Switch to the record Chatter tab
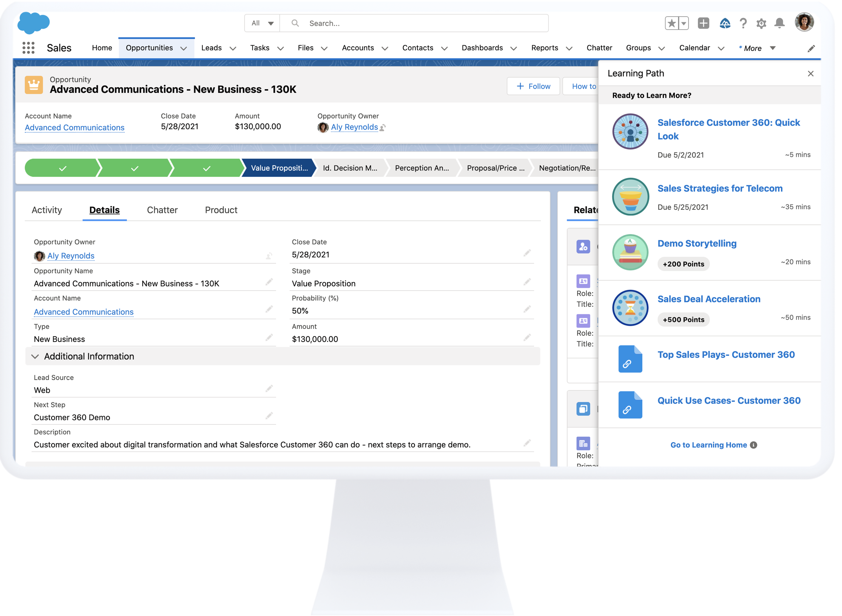This screenshot has height=616, width=842. point(162,210)
